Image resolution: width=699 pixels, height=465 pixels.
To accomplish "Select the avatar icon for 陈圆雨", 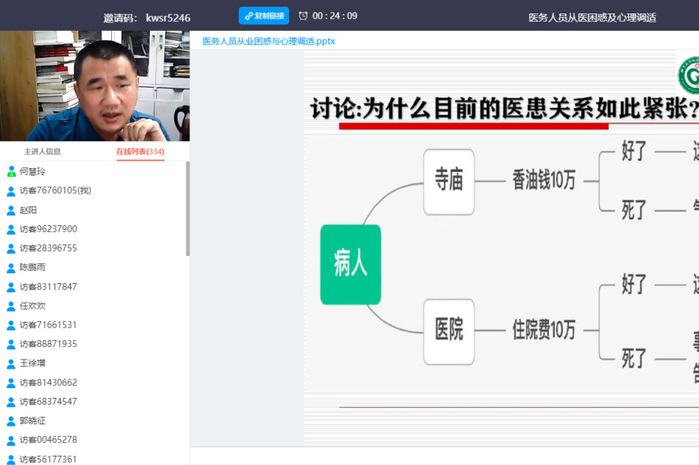I will click(x=11, y=268).
